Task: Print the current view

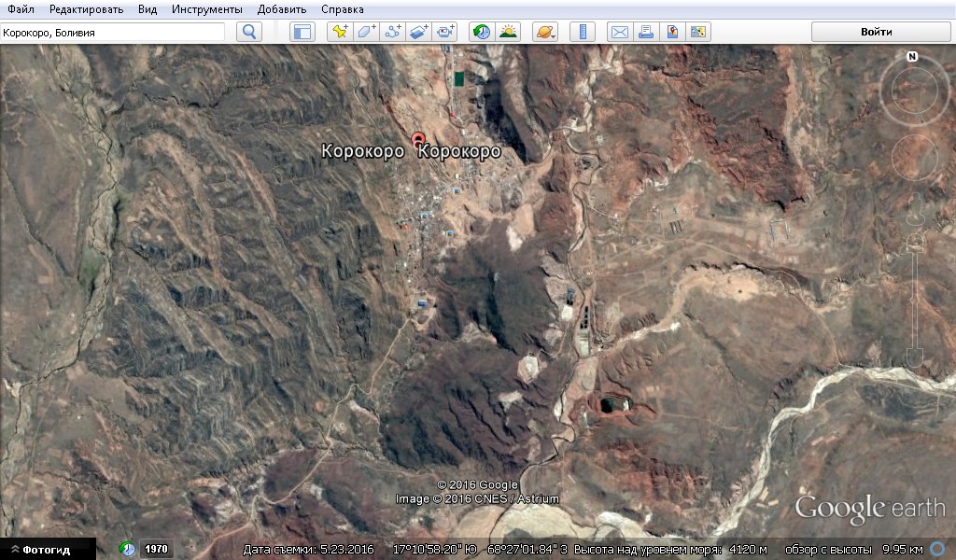Action: pos(646,32)
